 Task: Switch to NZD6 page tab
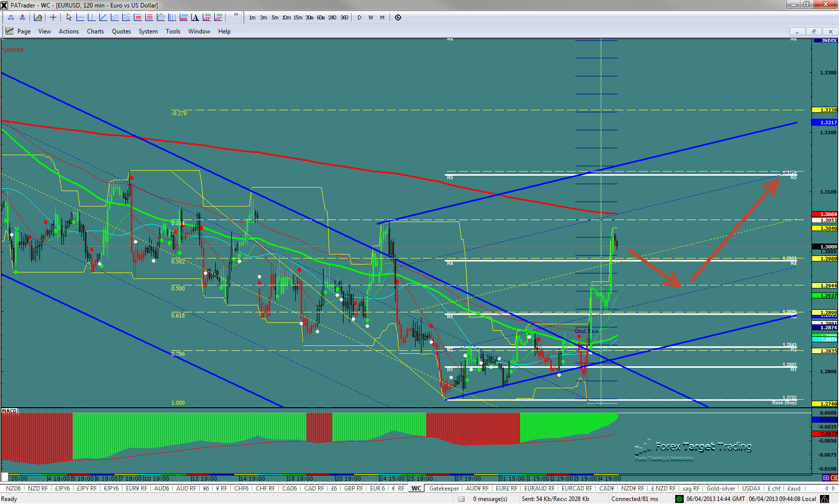coord(13,489)
